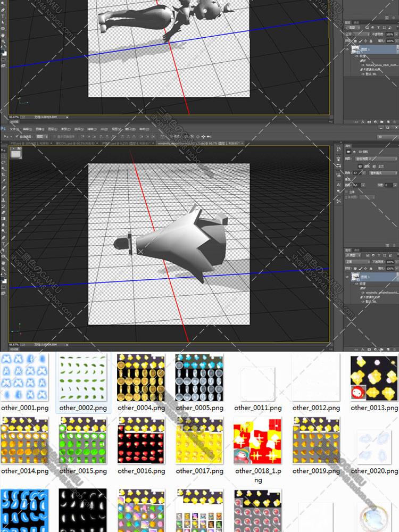Toggle Quick Mask mode in lower window
This screenshot has width=399, height=532.
pyautogui.click(x=3, y=287)
